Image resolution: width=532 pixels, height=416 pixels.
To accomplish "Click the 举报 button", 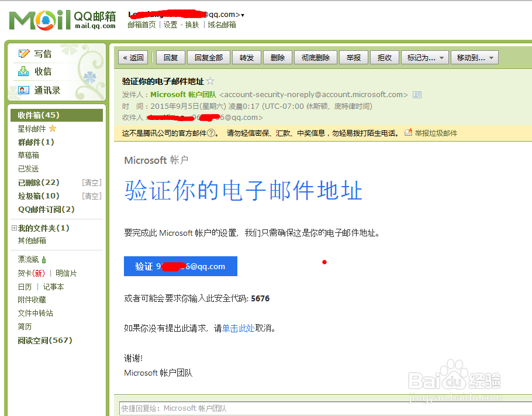I will [354, 57].
